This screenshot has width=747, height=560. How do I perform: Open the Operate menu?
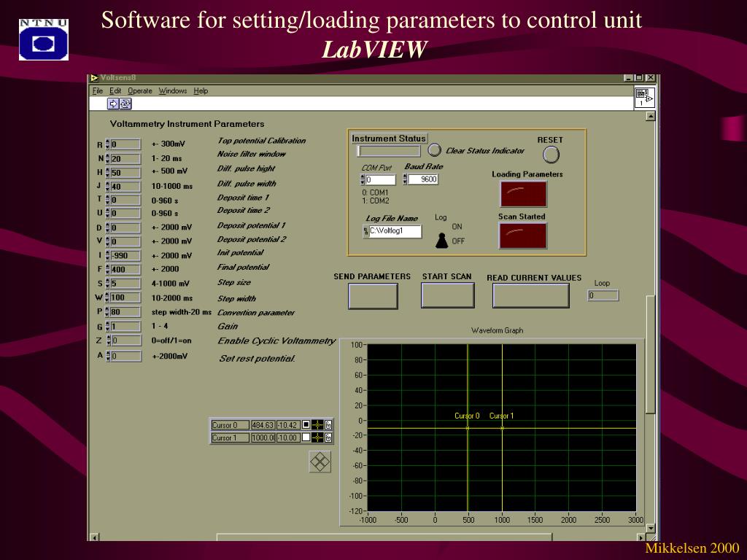(x=139, y=91)
